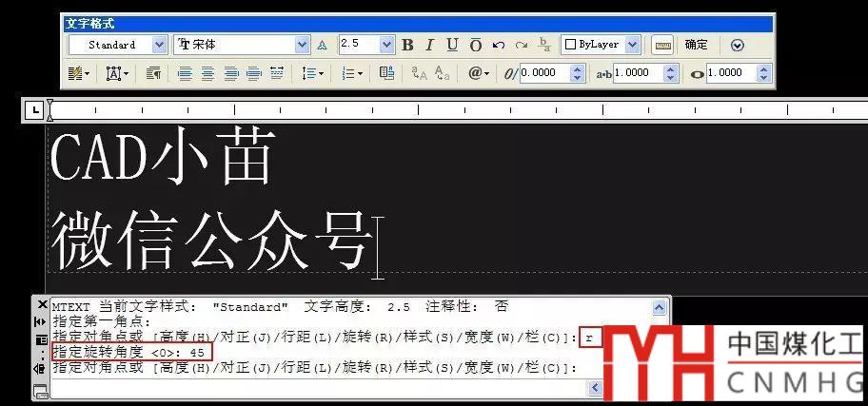Decrease width factor with down arrow
Viewport: 868px width, 406px height.
(x=764, y=77)
